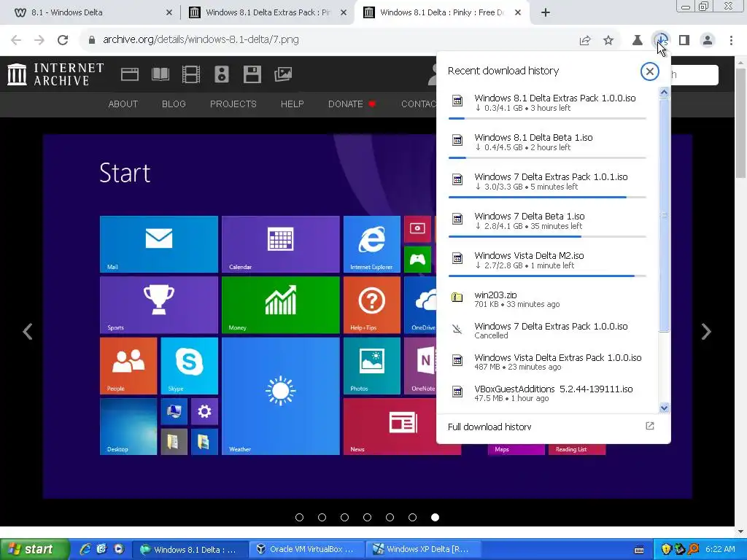Select the fourth carousel dot
747x560 pixels.
[368, 518]
